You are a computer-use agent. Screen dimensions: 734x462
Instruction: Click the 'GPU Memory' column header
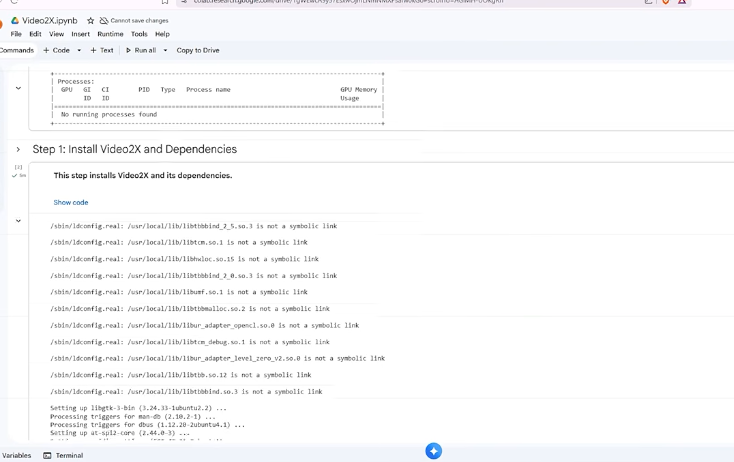(359, 89)
